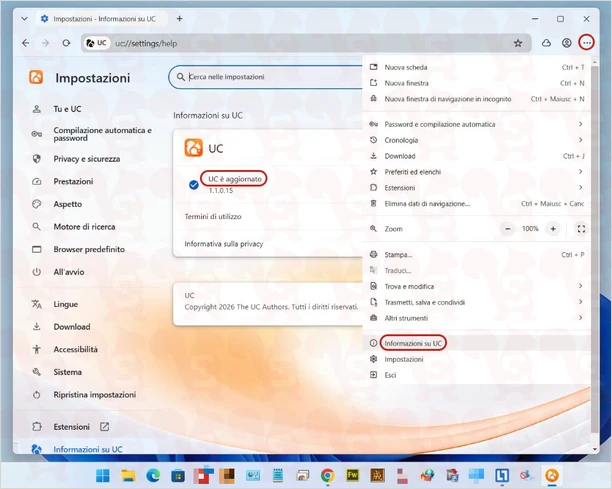Open UC Browser icon on taskbar
This screenshot has width=612, height=489.
[552, 475]
